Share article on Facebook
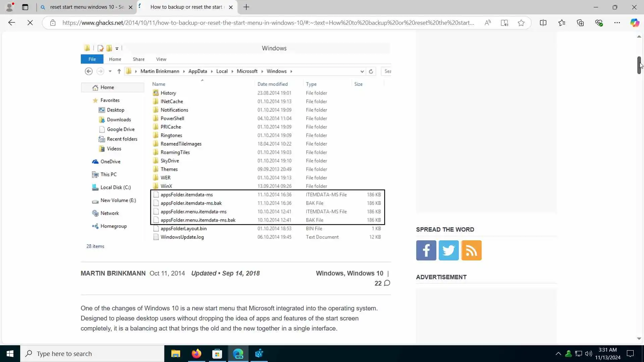 point(426,250)
